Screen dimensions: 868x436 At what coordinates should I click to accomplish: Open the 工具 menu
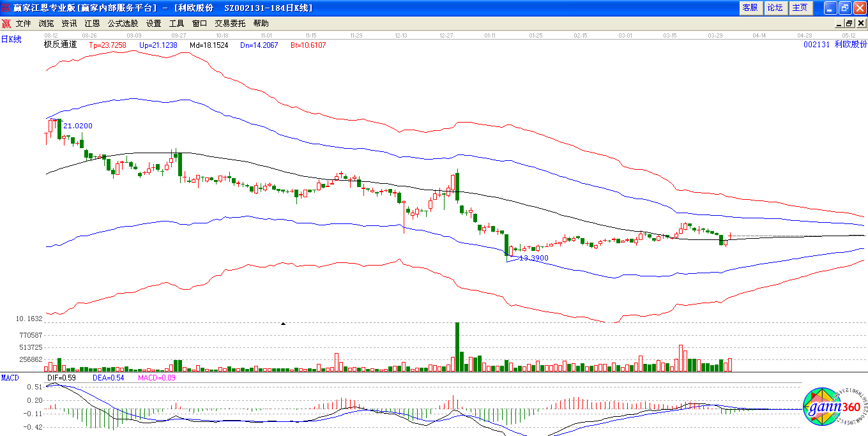[176, 24]
